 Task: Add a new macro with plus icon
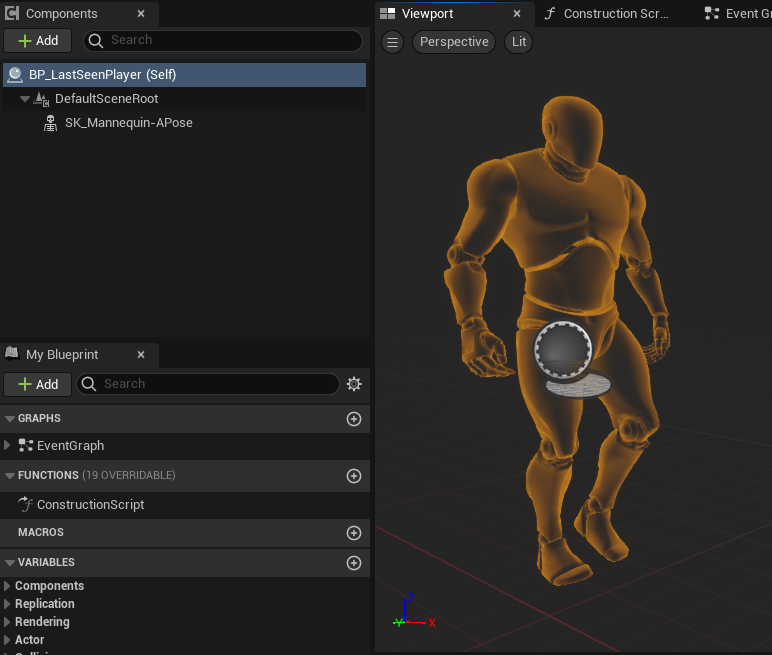pyautogui.click(x=354, y=533)
